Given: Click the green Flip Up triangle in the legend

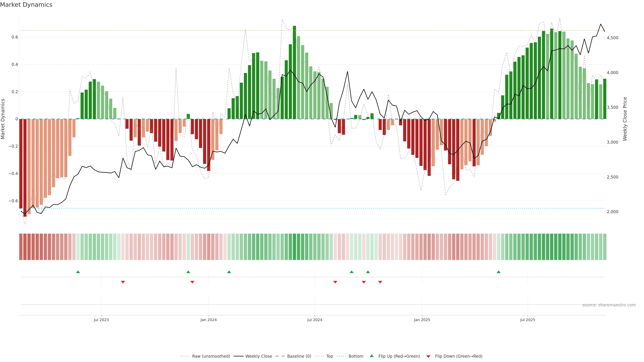Looking at the screenshot, I should [x=372, y=356].
